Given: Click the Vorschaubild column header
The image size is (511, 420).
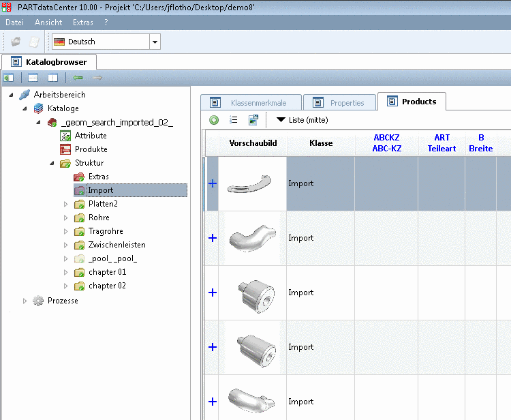Looking at the screenshot, I should pyautogui.click(x=253, y=142).
